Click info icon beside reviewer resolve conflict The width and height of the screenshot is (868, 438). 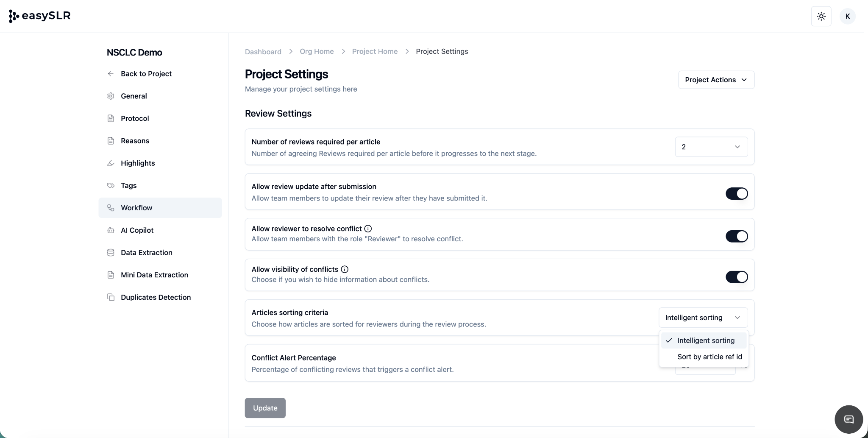368,229
